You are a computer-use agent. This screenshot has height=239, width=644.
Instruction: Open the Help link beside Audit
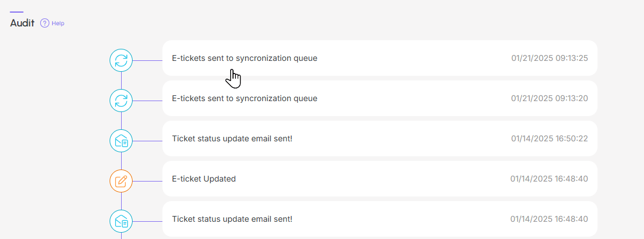pyautogui.click(x=58, y=24)
